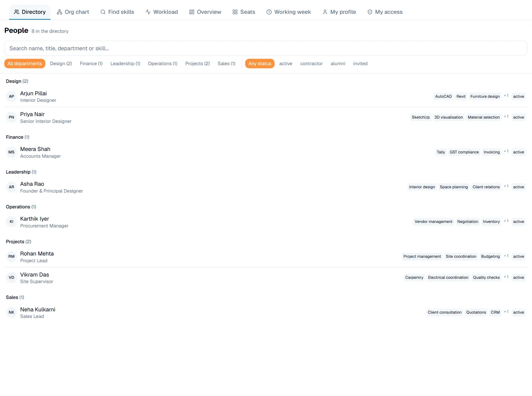Click the Overview grid icon
The width and height of the screenshot is (532, 396).
coord(192,12)
